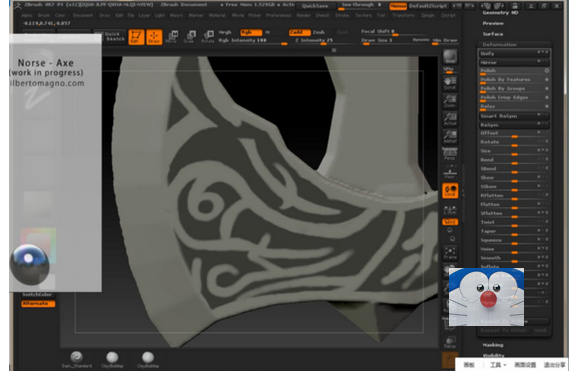Select the Rotate transform icon
574x376 pixels.
click(x=208, y=37)
